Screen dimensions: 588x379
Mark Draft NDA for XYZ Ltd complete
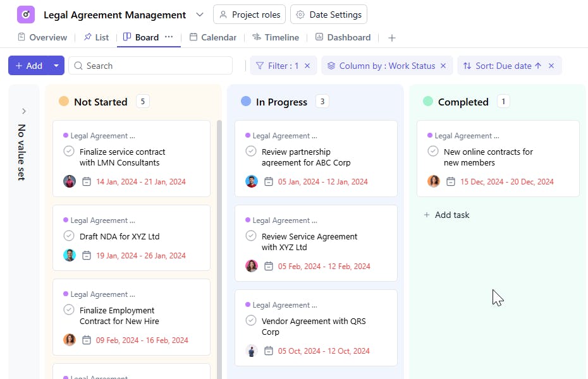[x=69, y=236]
